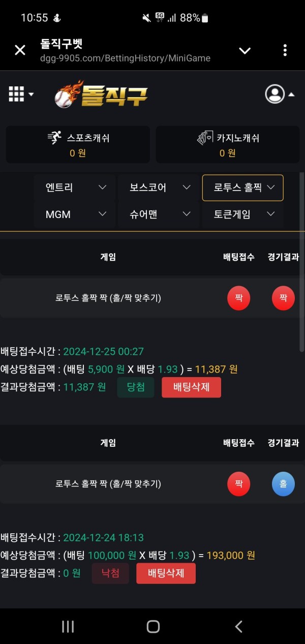Tap the running figure sports cash icon
This screenshot has height=644, width=305.
tap(54, 138)
